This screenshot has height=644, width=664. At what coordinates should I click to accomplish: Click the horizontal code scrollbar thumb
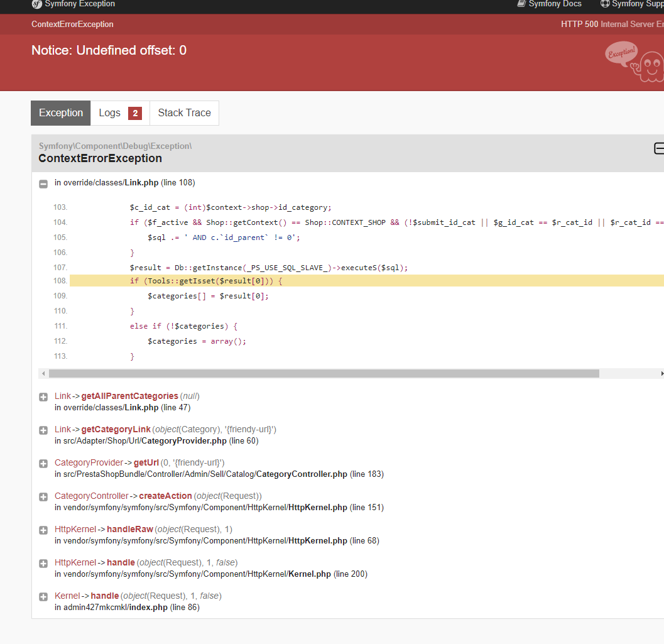pyautogui.click(x=324, y=373)
